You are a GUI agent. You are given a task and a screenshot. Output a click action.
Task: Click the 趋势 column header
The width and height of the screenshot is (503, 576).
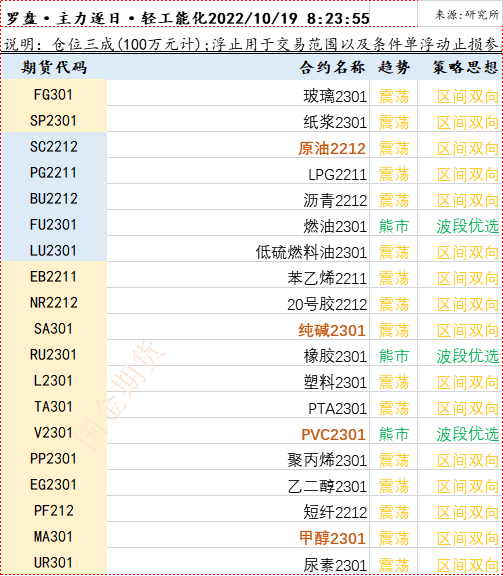[x=394, y=68]
